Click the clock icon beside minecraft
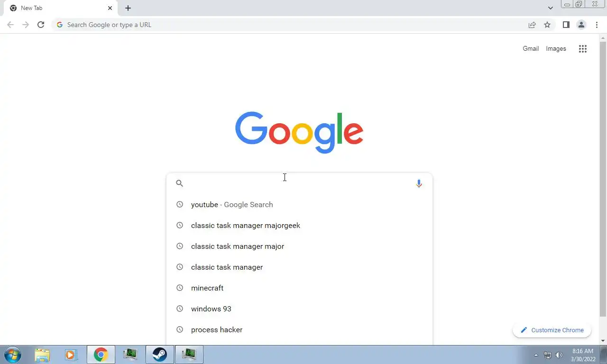Screen dimensions: 607x364 [179, 288]
